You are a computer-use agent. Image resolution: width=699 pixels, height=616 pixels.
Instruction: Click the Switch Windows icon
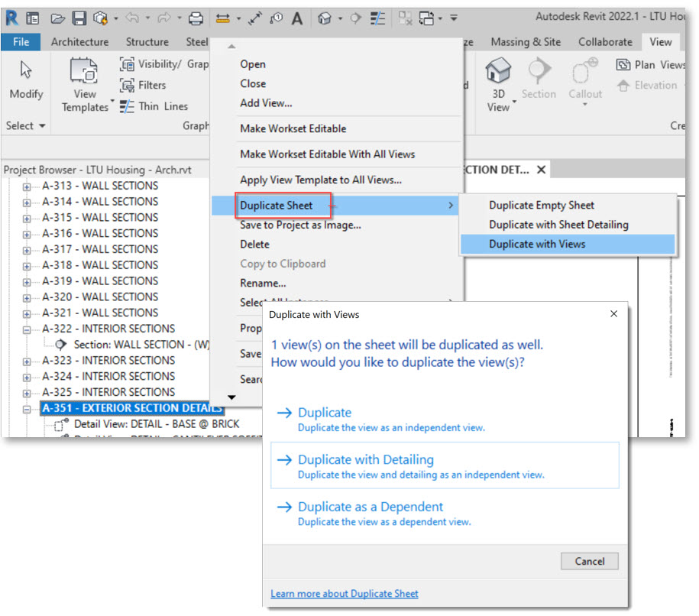(x=426, y=18)
